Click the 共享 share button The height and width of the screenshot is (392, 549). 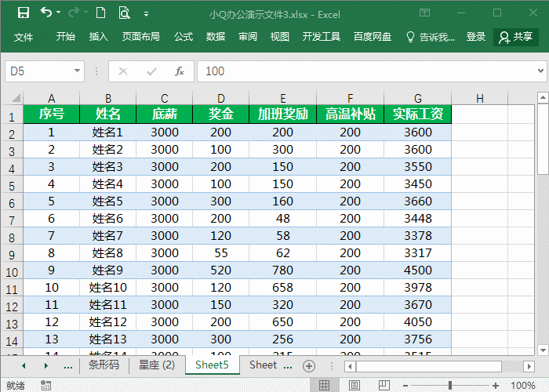516,37
